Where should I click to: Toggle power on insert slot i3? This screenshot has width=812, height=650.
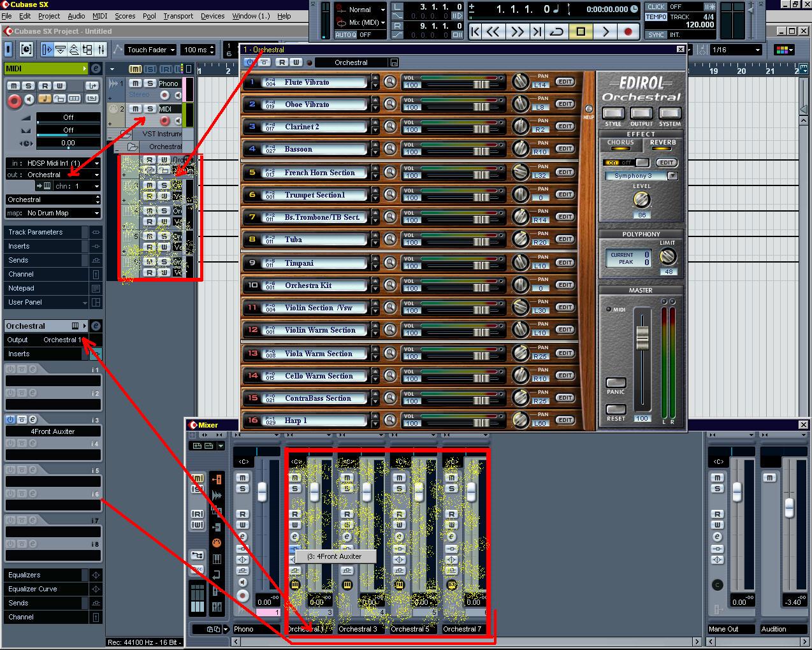click(x=10, y=419)
